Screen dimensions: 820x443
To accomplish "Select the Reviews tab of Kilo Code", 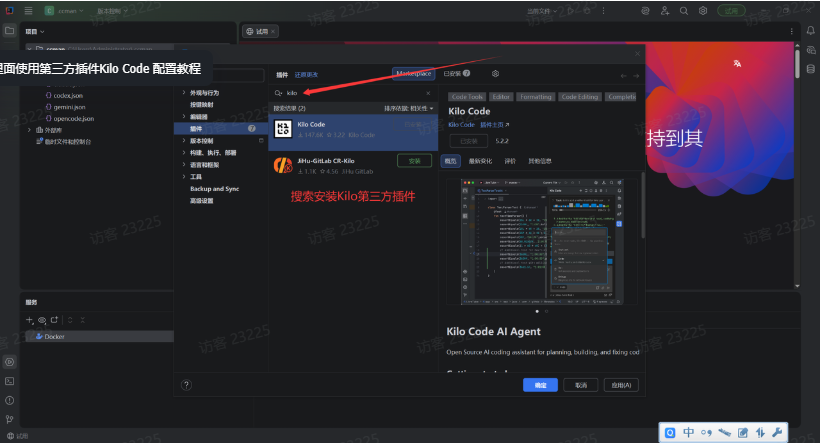I will pos(510,161).
